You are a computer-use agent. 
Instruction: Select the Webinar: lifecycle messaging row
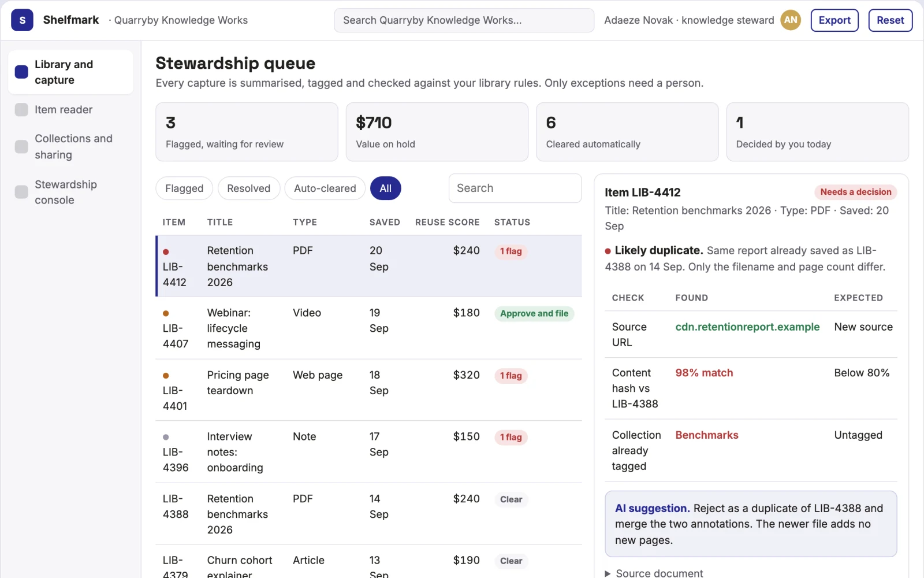(x=369, y=328)
